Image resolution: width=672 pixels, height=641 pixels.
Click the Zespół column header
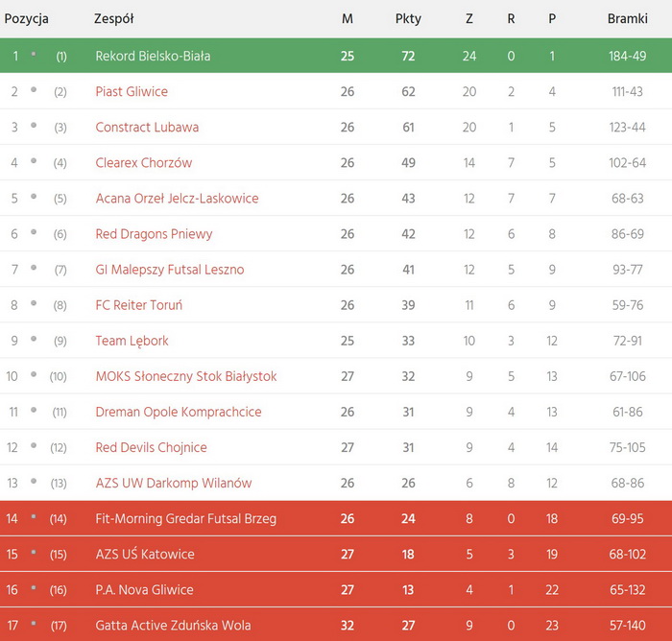coord(113,19)
